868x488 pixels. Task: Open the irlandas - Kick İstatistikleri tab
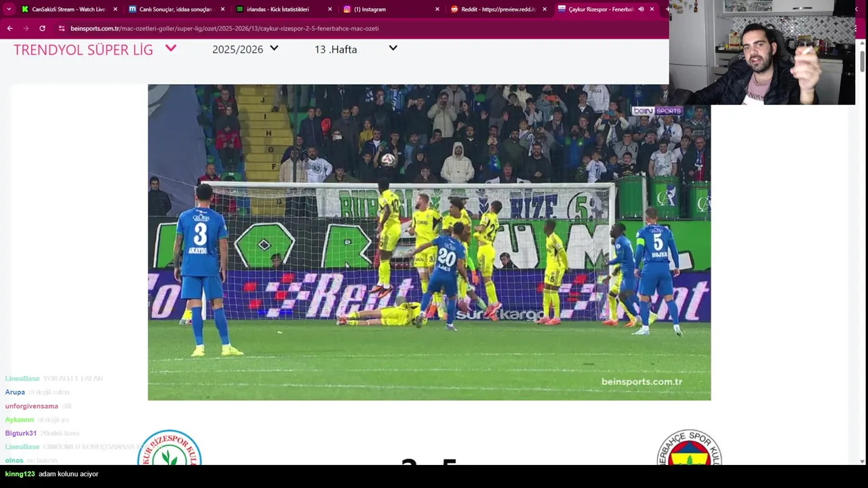pyautogui.click(x=282, y=9)
